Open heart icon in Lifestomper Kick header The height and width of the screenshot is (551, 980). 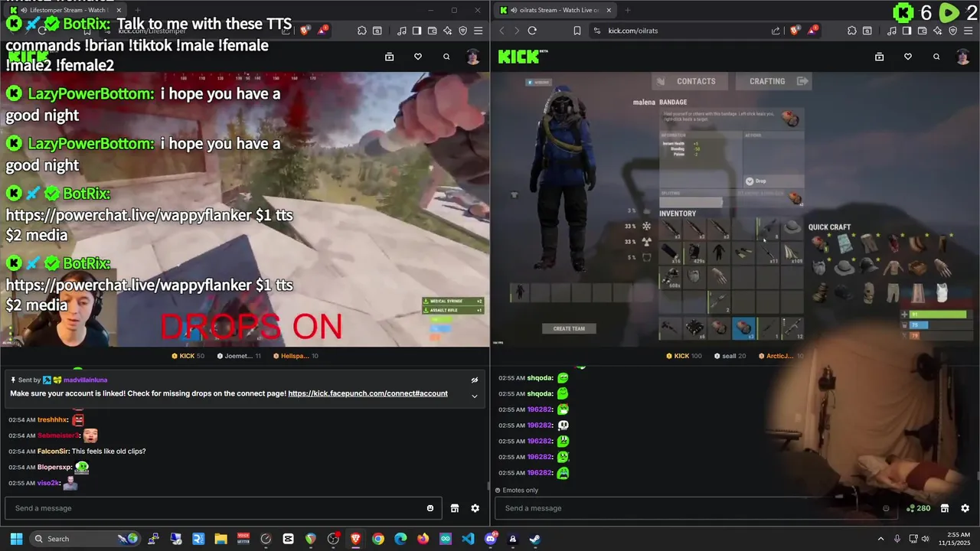click(418, 57)
